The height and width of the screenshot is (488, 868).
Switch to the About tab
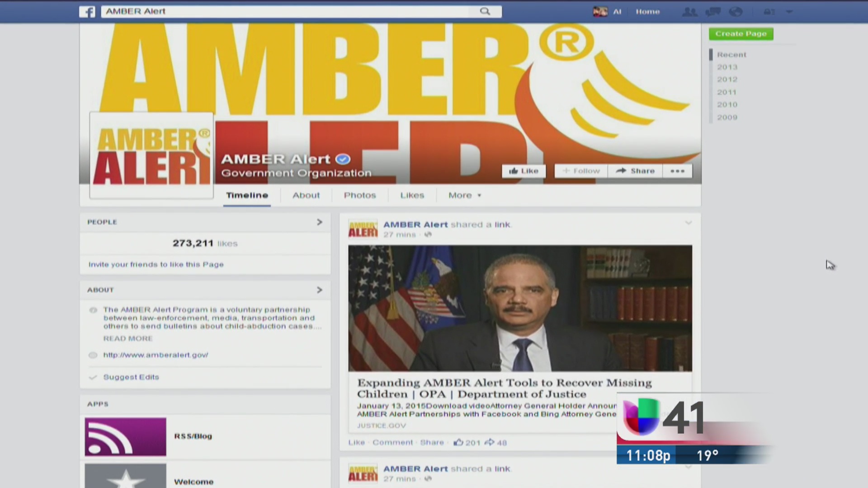[x=306, y=195]
